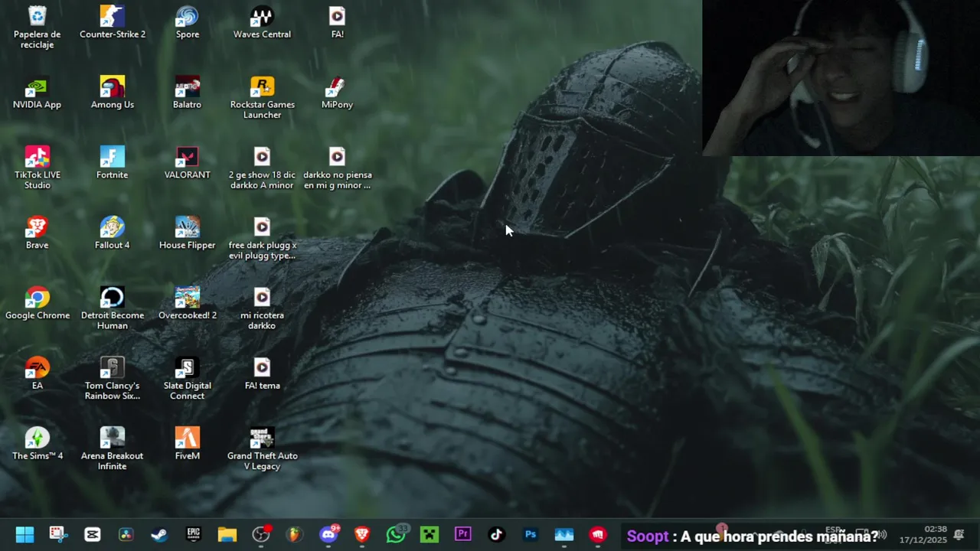The height and width of the screenshot is (551, 980).
Task: Select Slate Digital Connect icon
Action: pyautogui.click(x=187, y=379)
